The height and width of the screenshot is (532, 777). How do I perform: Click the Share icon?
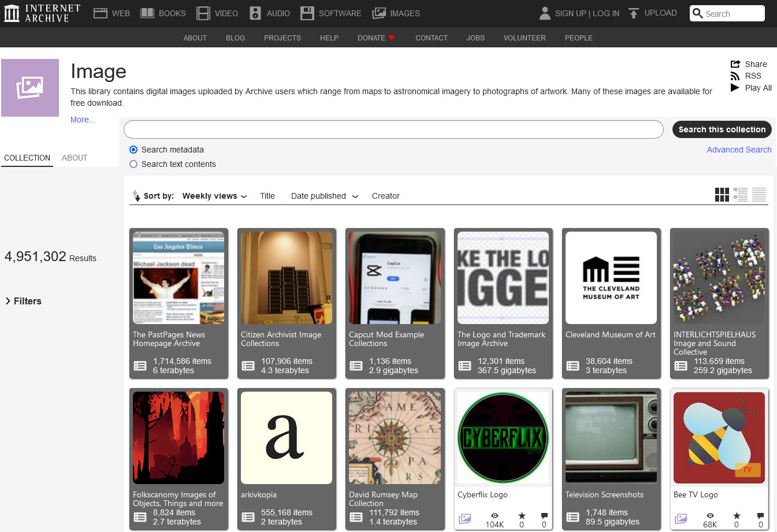point(735,64)
